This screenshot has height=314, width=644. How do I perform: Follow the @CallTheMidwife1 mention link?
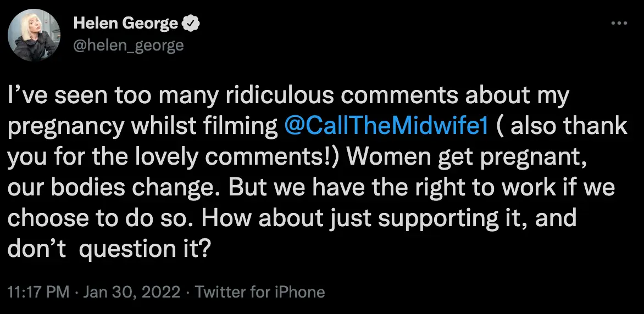tap(386, 126)
